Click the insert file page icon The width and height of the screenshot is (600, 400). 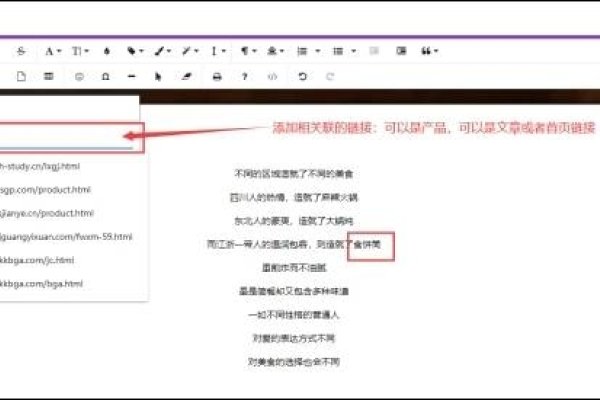21,77
